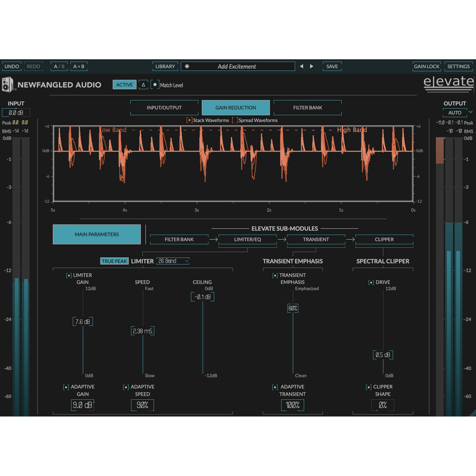Toggle the delta listen icon

143,85
